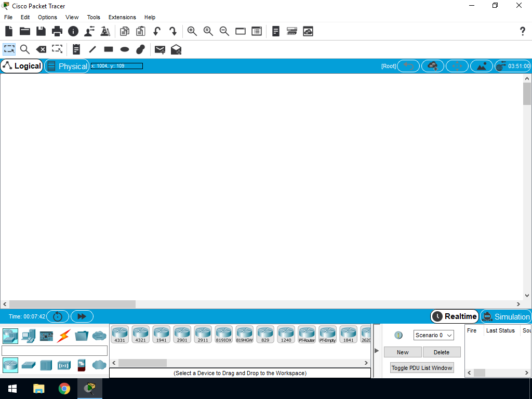Click the Print icon
The image size is (532, 399).
click(57, 31)
